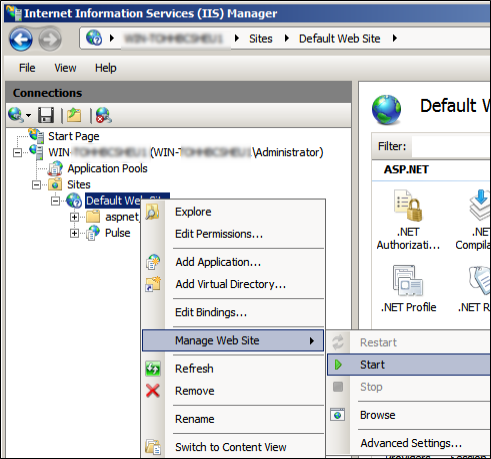Viewport: 491px width, 459px height.
Task: Click the green Refresh icon in context menu
Action: click(x=153, y=369)
